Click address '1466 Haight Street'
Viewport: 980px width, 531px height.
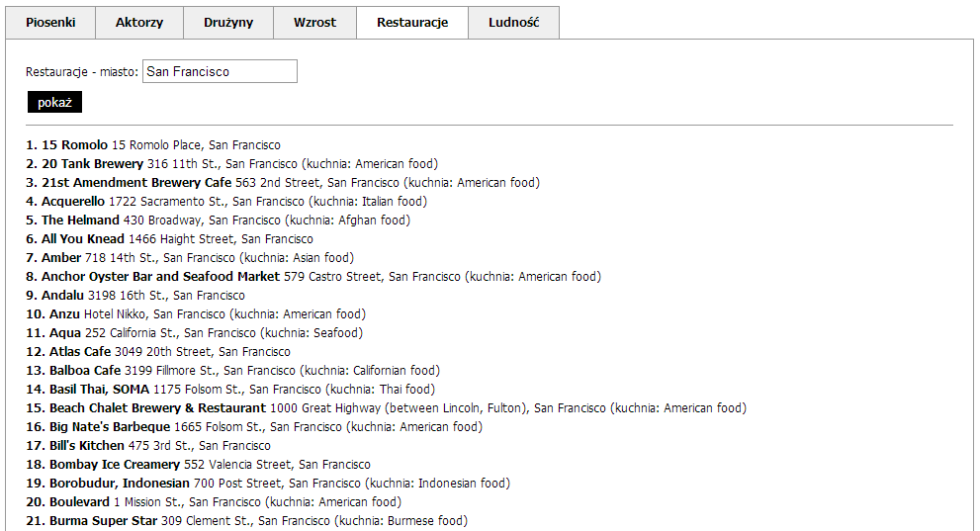coord(181,238)
